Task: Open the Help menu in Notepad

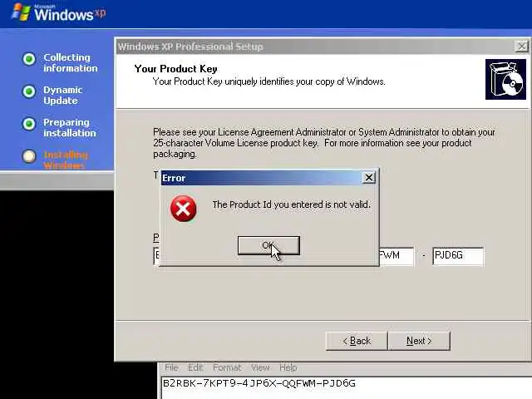Action: click(288, 367)
